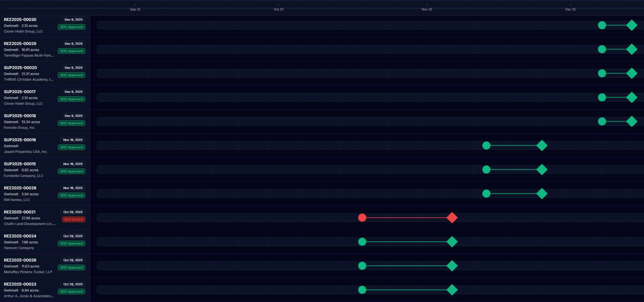Select the green diamond for REZ2025-00024
The height and width of the screenshot is (302, 644).
(x=452, y=242)
